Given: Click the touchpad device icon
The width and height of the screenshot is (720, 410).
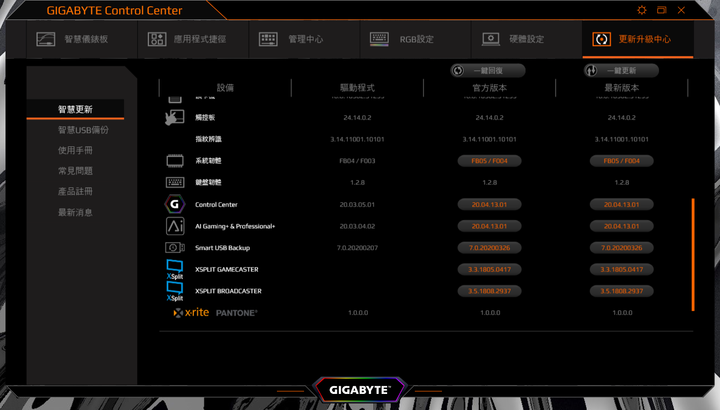Looking at the screenshot, I should (174, 118).
